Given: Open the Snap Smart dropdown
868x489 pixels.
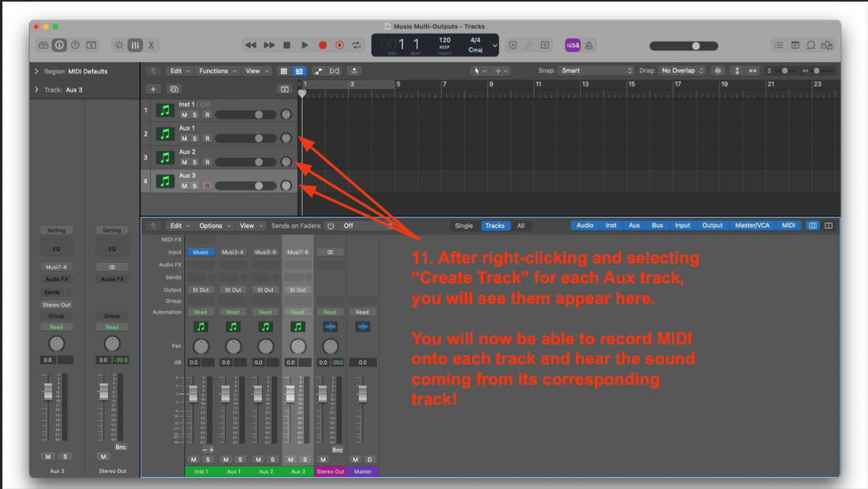Looking at the screenshot, I should click(x=597, y=71).
